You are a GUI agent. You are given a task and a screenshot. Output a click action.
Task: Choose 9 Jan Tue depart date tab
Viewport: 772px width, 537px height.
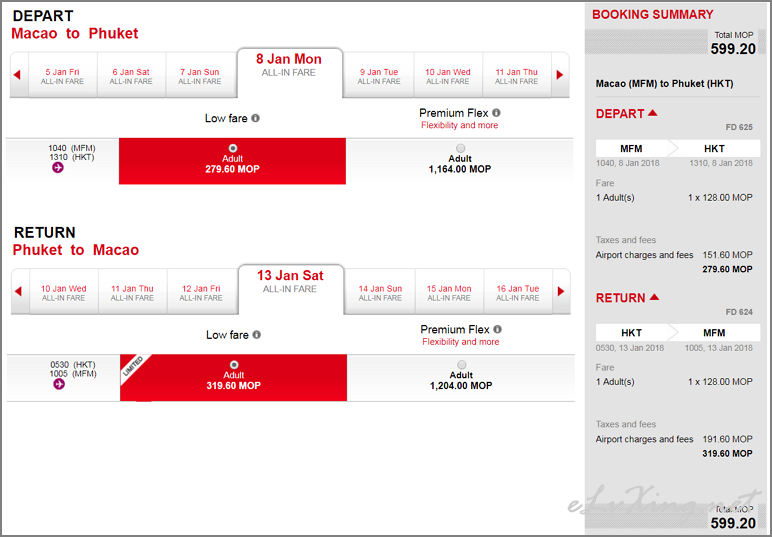click(379, 76)
